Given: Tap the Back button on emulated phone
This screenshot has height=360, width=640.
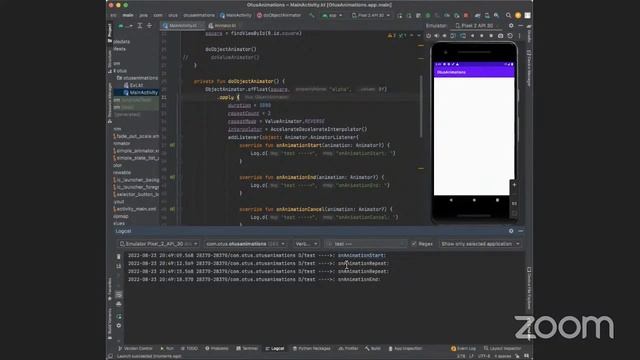Looking at the screenshot, I should [x=451, y=200].
